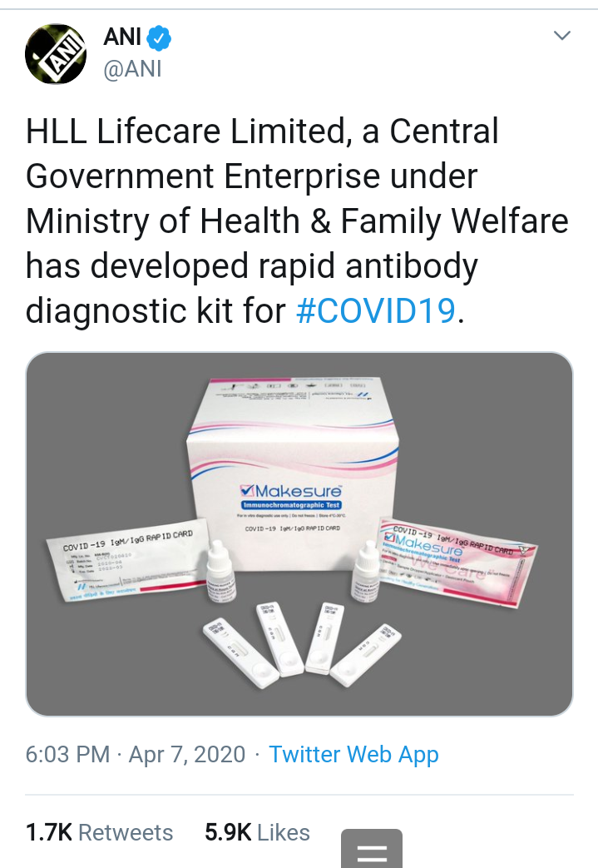This screenshot has height=868, width=598.
Task: Open the 6:03 PM Apr 7, 2020 timestamp
Action: 136,755
